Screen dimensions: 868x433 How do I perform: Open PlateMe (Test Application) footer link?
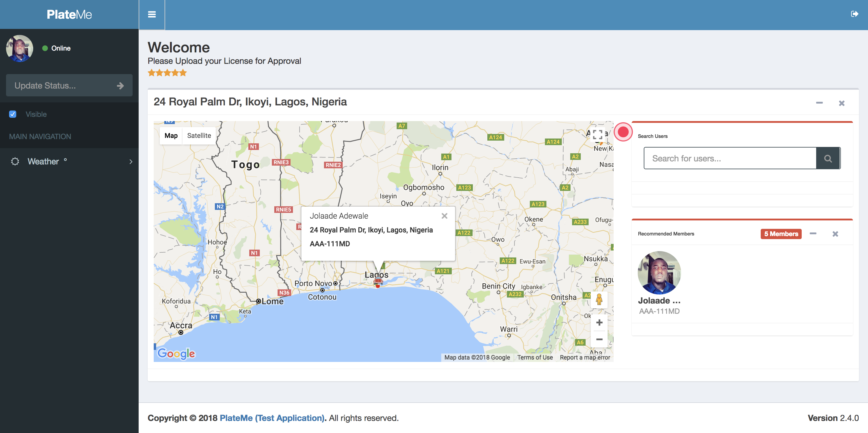coord(272,418)
